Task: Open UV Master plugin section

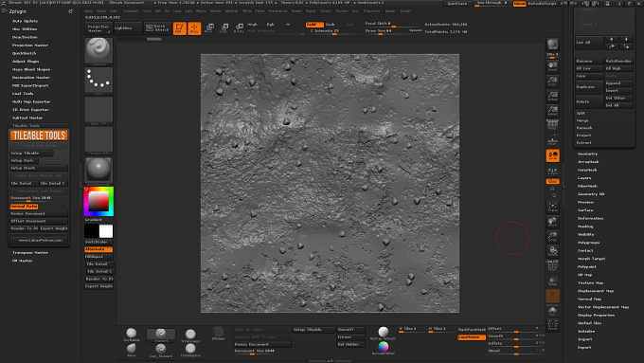Action: [22, 261]
